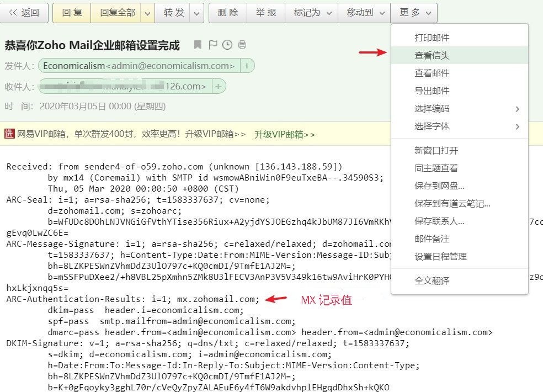Click sender chip admin@economicalism.com
The height and width of the screenshot is (392, 543).
pyautogui.click(x=139, y=66)
